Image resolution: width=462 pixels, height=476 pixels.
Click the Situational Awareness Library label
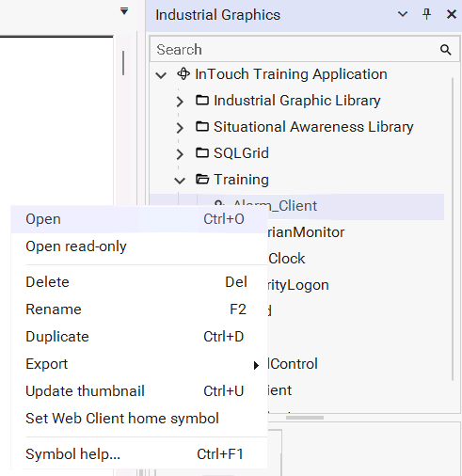pyautogui.click(x=313, y=127)
